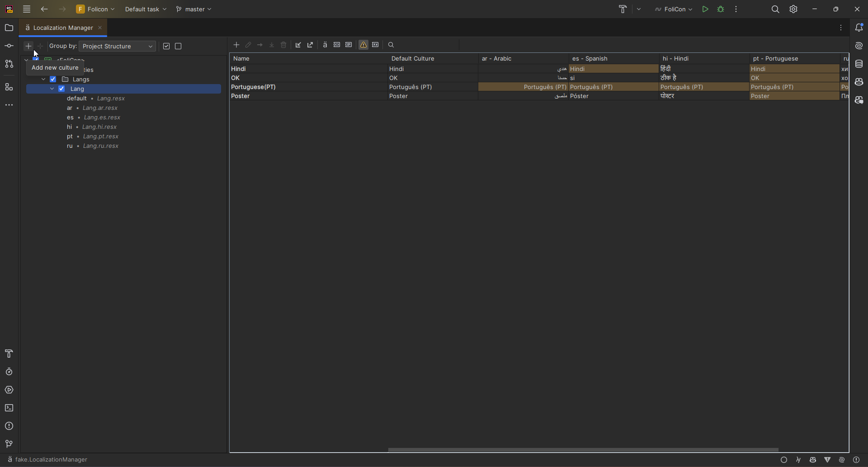This screenshot has height=467, width=868.
Task: Add a new resource entry
Action: (236, 45)
